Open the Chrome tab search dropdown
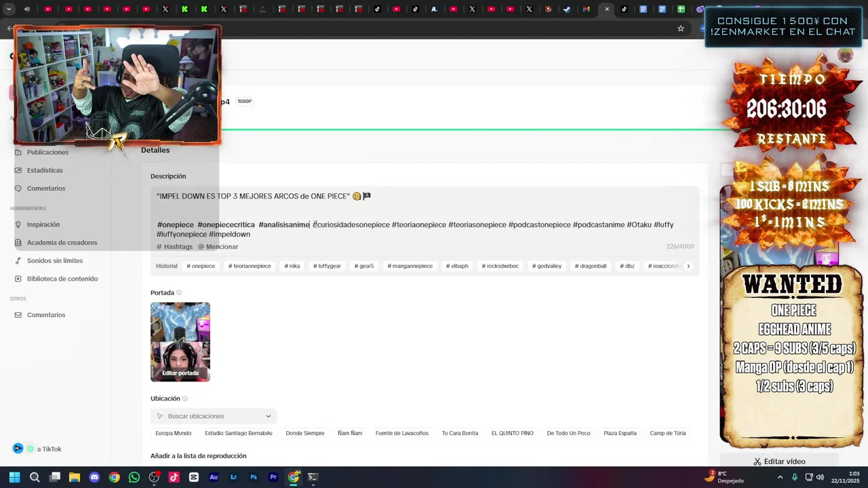Image resolution: width=868 pixels, height=488 pixels. click(x=8, y=9)
